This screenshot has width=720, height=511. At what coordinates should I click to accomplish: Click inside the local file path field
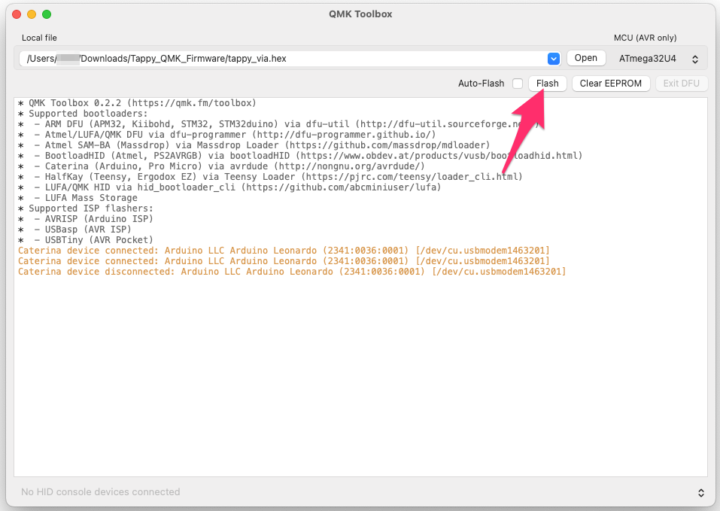pyautogui.click(x=280, y=58)
